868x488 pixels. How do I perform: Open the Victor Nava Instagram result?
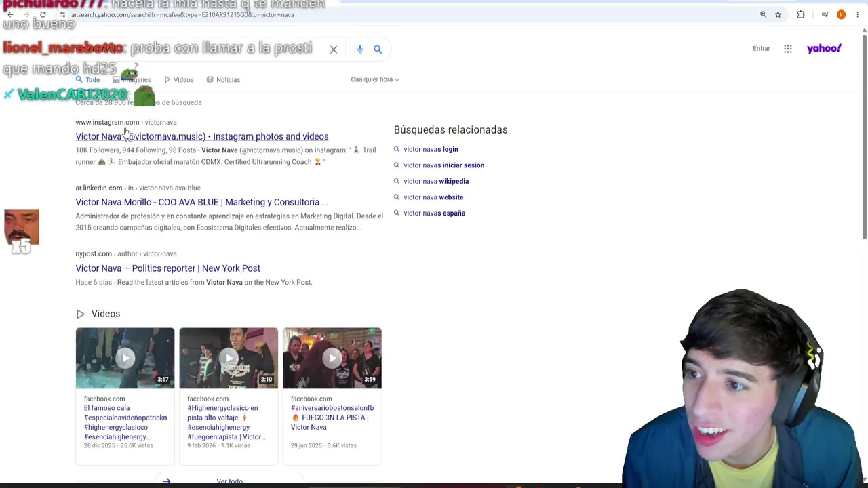point(202,136)
